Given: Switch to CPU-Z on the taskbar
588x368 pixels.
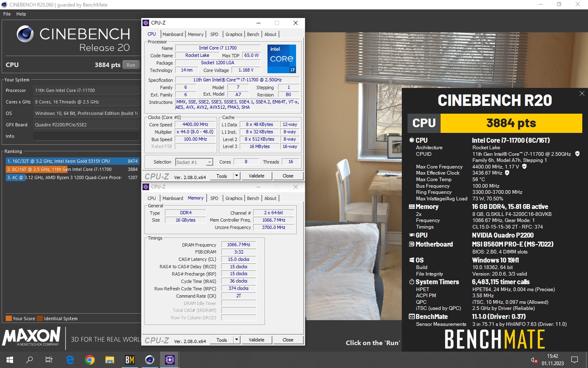Looking at the screenshot, I should [169, 360].
